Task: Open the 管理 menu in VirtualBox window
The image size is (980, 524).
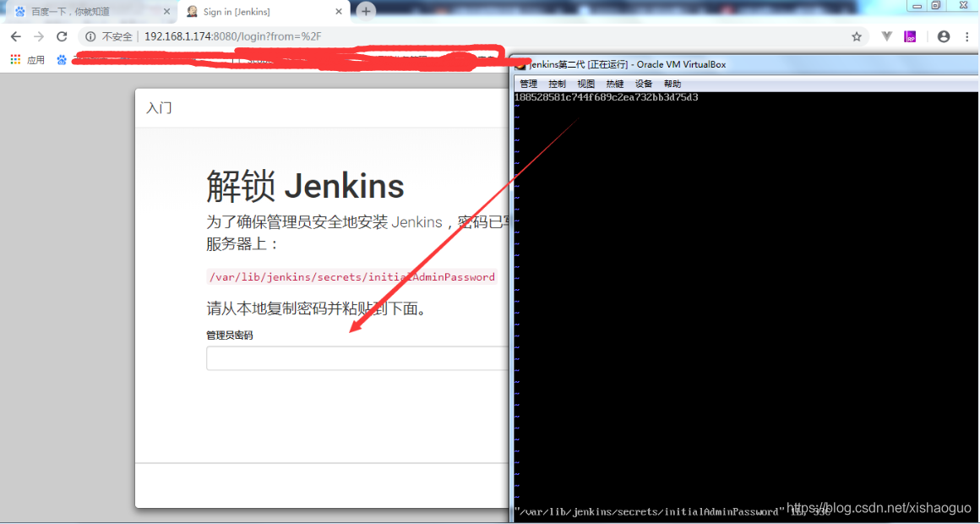Action: pos(528,84)
